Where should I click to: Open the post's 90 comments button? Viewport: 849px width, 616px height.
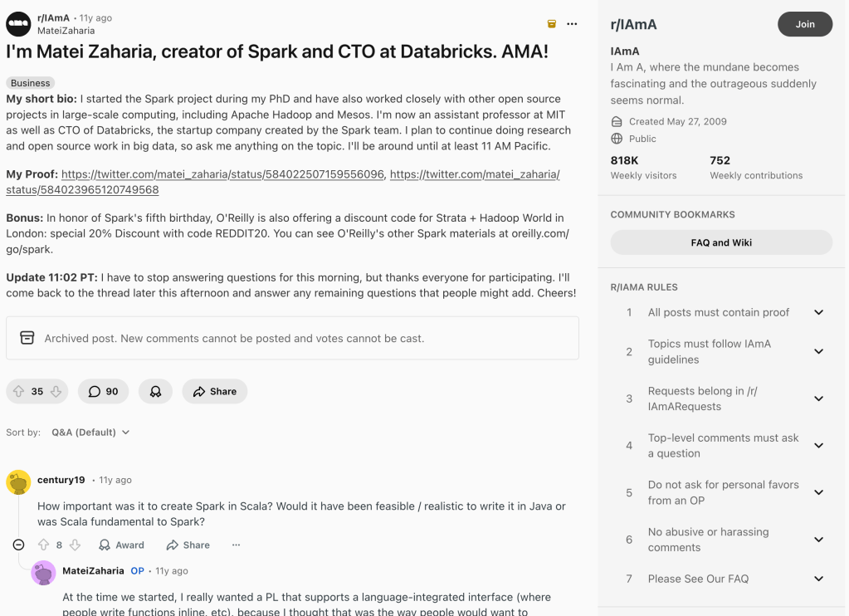[x=103, y=391]
